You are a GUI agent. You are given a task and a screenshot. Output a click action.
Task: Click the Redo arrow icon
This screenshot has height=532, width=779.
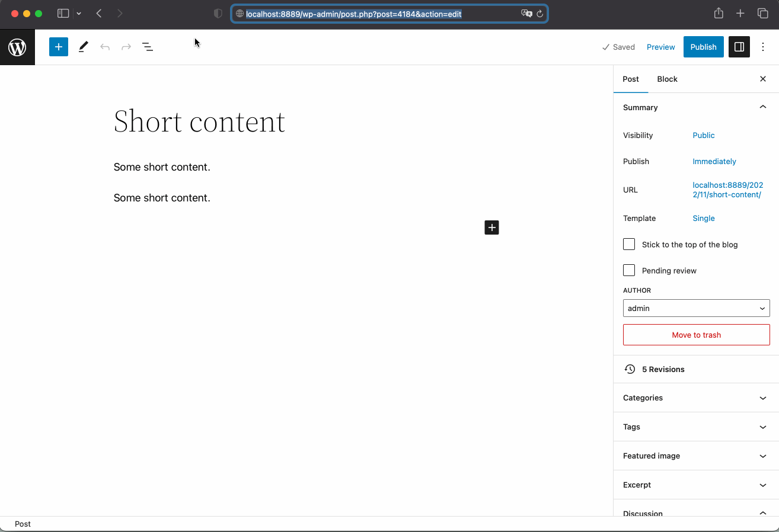(x=126, y=47)
